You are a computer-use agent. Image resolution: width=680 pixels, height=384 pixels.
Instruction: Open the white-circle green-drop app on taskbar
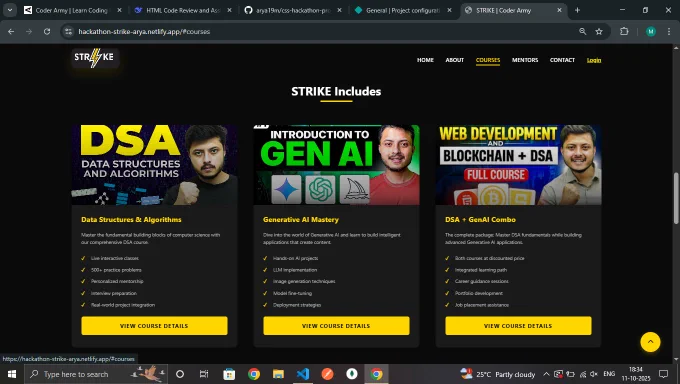point(352,374)
